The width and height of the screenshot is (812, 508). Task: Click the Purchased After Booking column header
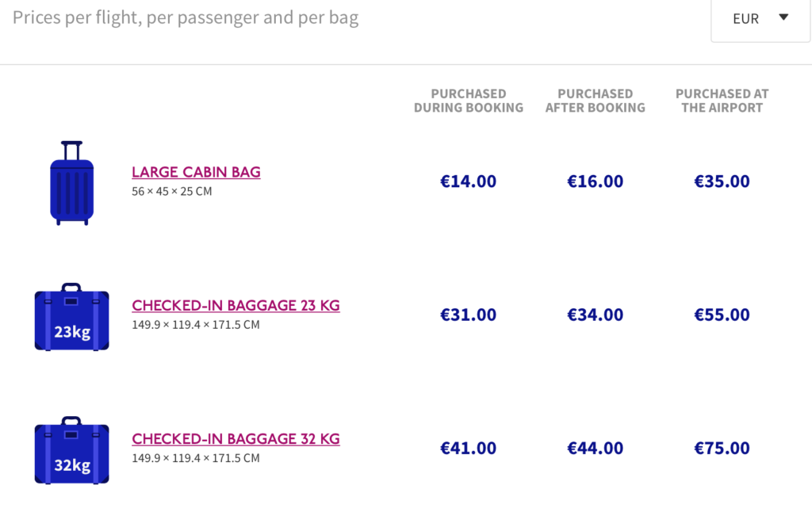[595, 101]
